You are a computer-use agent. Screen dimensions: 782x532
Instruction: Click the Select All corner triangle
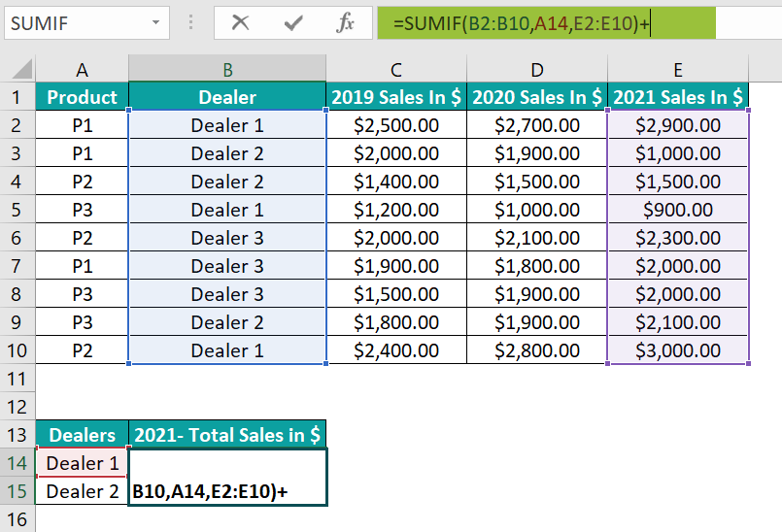17,69
